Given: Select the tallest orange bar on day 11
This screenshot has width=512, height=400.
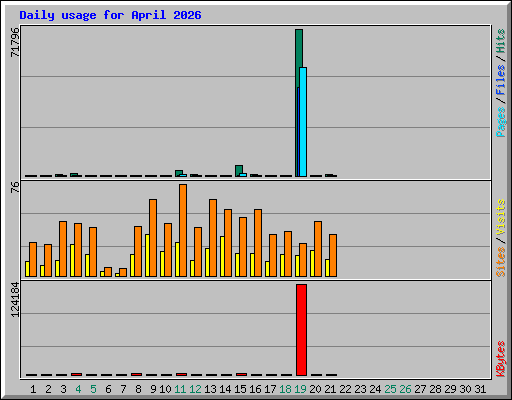Looking at the screenshot, I should coord(183,230).
